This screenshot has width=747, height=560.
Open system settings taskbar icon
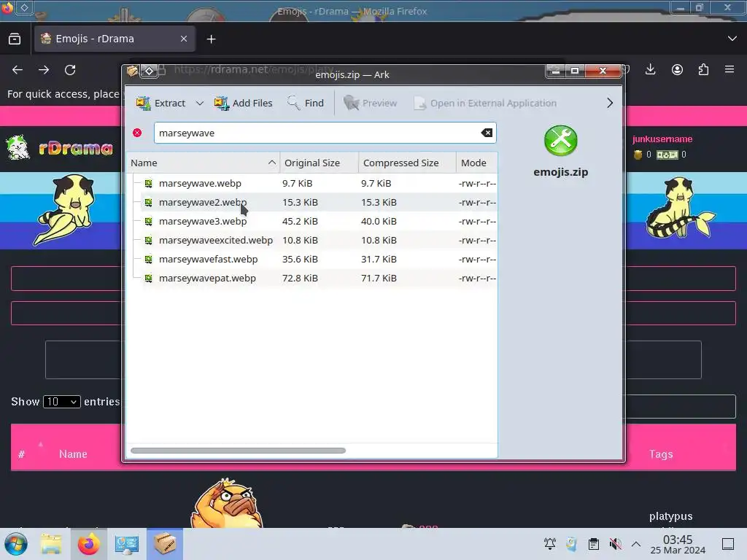point(127,544)
